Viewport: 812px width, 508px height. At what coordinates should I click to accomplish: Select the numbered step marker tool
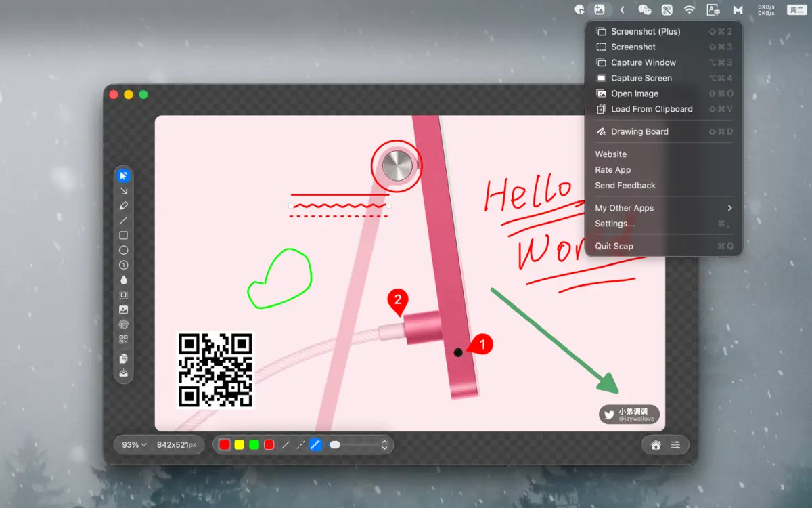coord(123,265)
